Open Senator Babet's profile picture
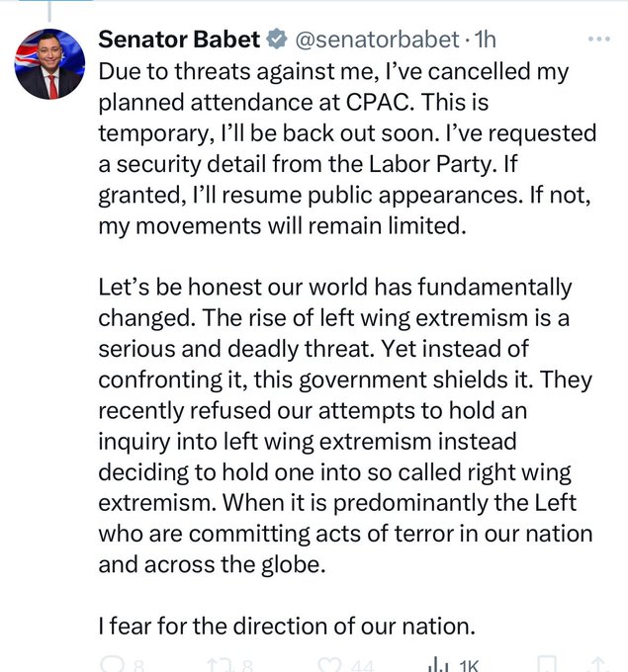This screenshot has height=672, width=628. 49,64
